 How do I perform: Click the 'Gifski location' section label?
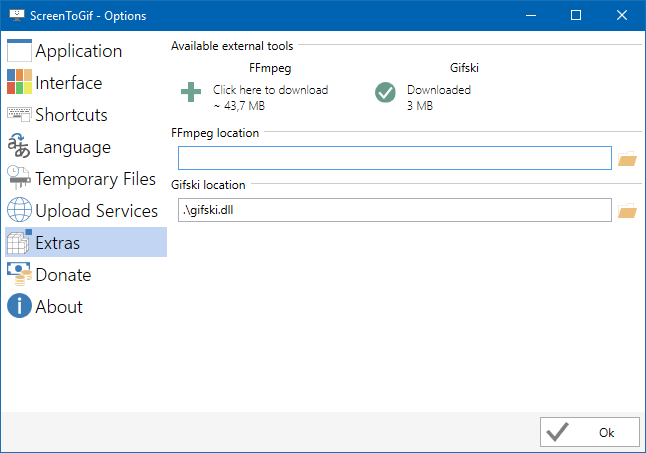click(208, 185)
